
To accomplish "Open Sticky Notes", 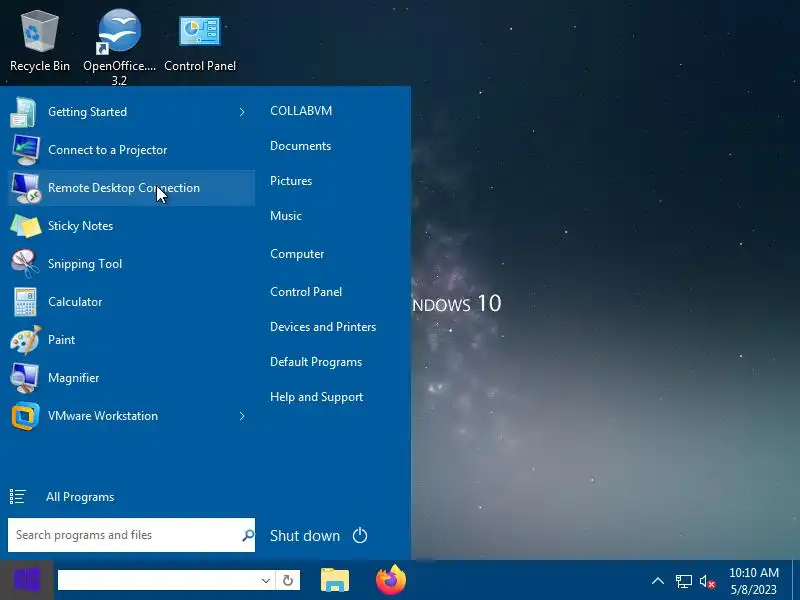I will [131, 226].
